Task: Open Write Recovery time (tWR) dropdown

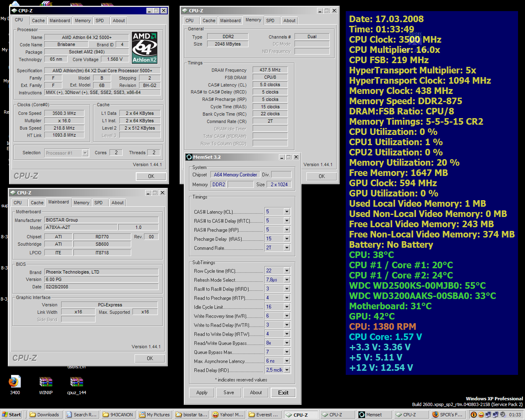Action: pyautogui.click(x=287, y=316)
